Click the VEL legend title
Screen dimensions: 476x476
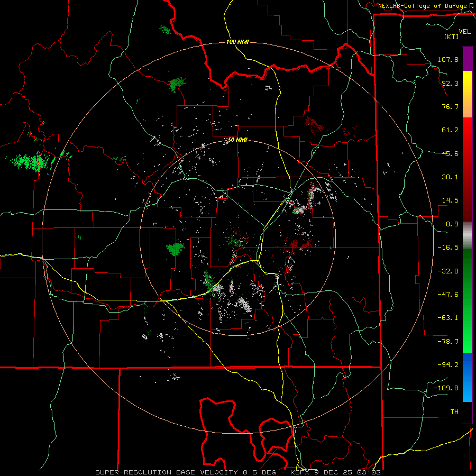464,32
